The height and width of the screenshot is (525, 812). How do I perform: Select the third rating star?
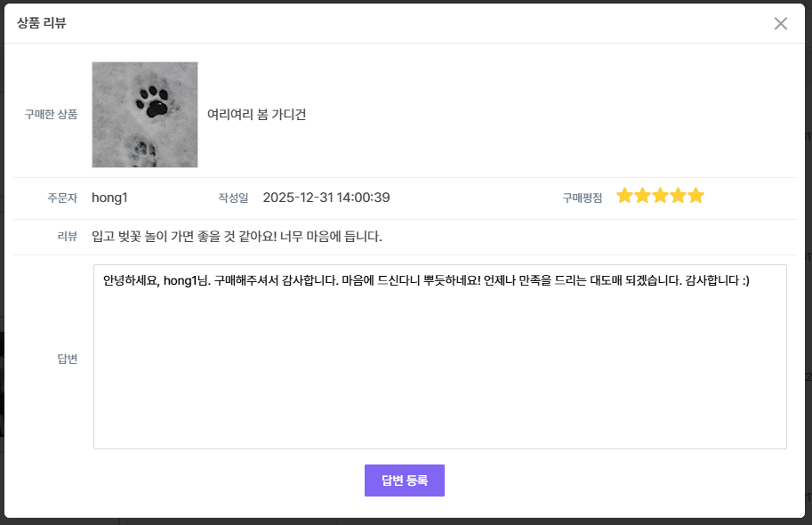click(x=660, y=196)
